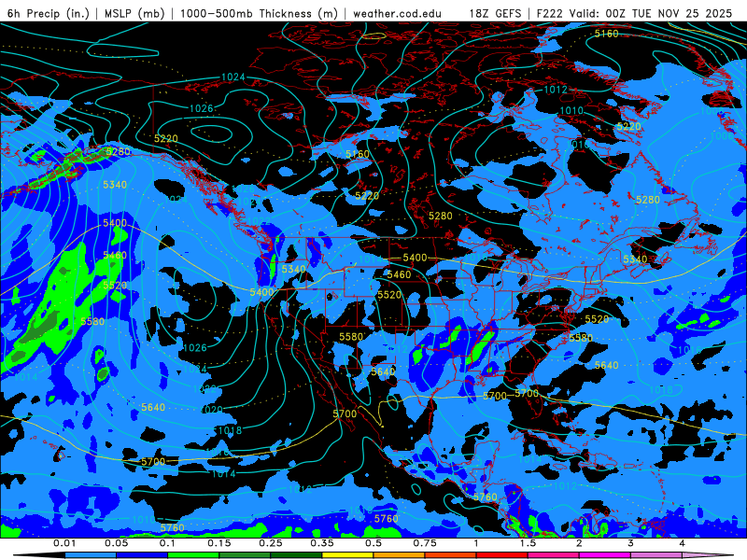Select the 0.35 inch yellow legend swatch
This screenshot has height=560, width=747.
click(x=347, y=555)
